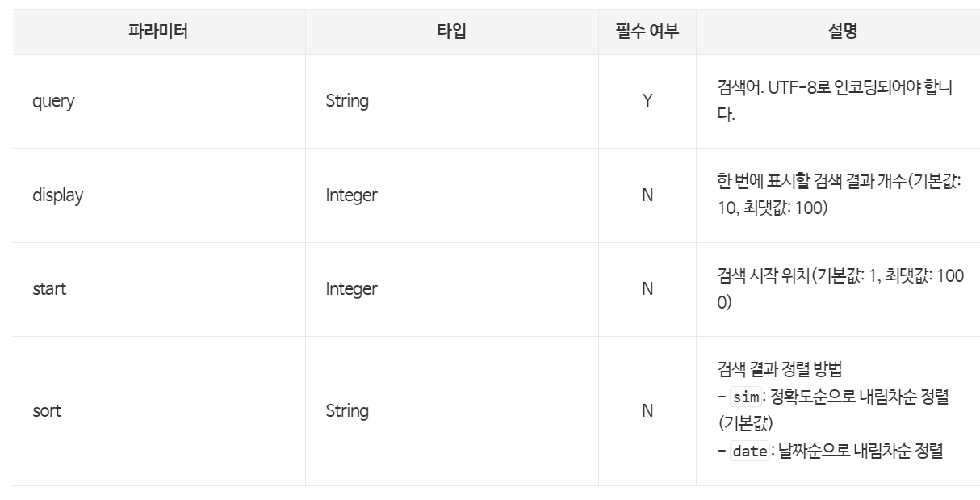The image size is (980, 500).
Task: Click the Integer type in display row
Action: pos(351,195)
